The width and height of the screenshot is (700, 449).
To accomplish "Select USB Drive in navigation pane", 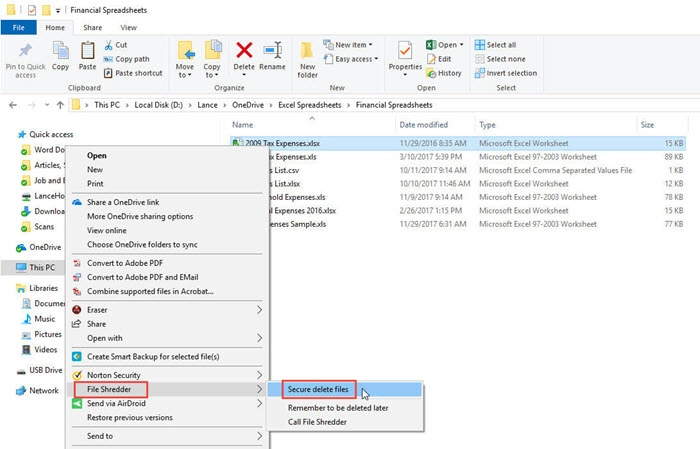I will coord(46,370).
